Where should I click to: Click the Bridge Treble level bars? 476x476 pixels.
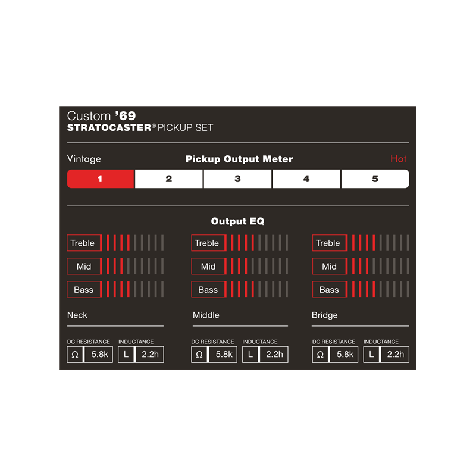pyautogui.click(x=380, y=243)
